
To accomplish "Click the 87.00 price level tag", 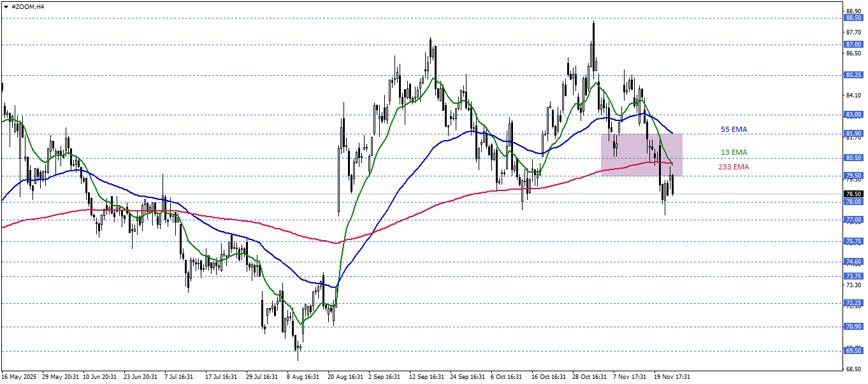I will 853,45.
